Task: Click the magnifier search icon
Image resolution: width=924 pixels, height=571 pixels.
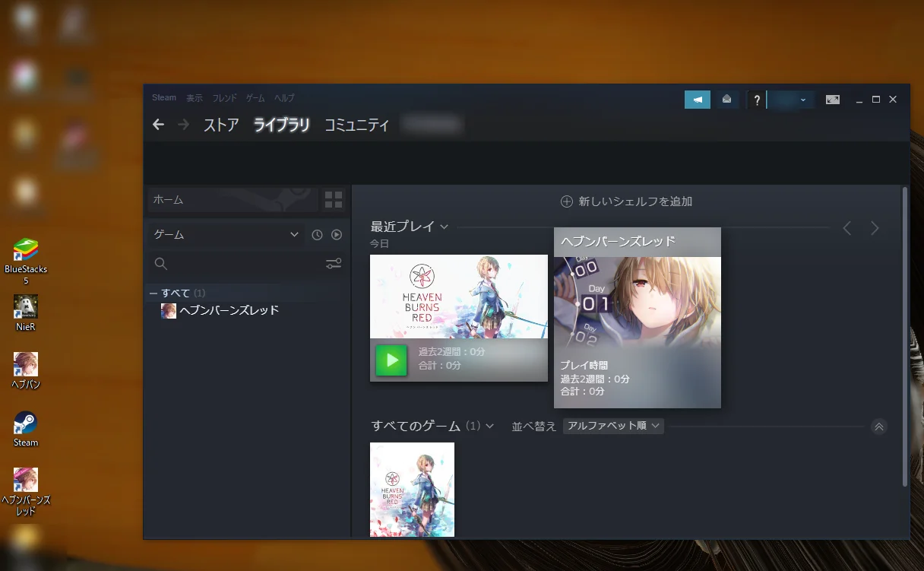Action: tap(160, 264)
